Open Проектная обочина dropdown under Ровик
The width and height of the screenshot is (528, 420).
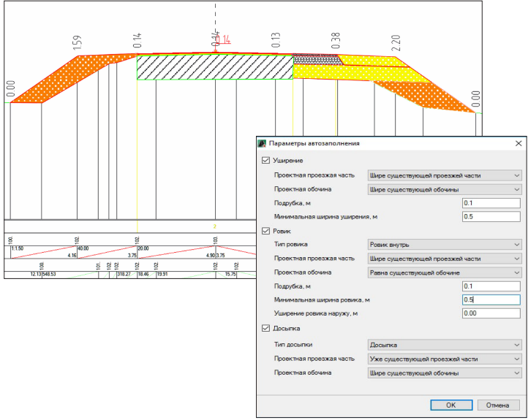(445, 272)
